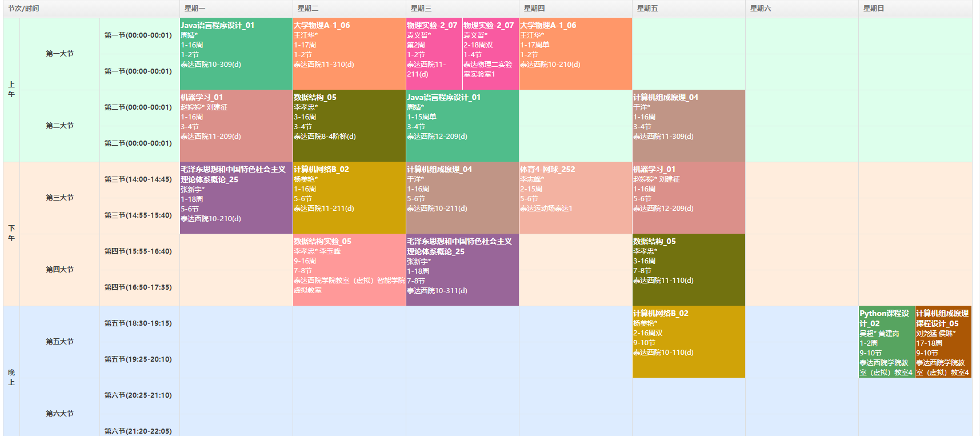Open Wednesday's 毛泽东思想 course in room 10-311

pos(462,270)
